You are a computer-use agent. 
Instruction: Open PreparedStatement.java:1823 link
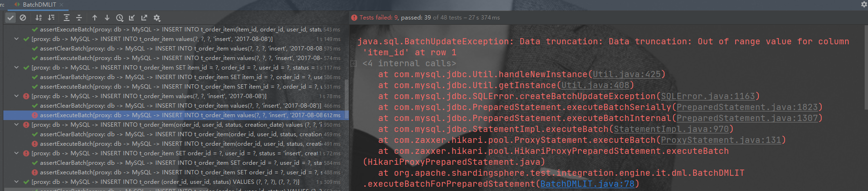click(x=747, y=107)
